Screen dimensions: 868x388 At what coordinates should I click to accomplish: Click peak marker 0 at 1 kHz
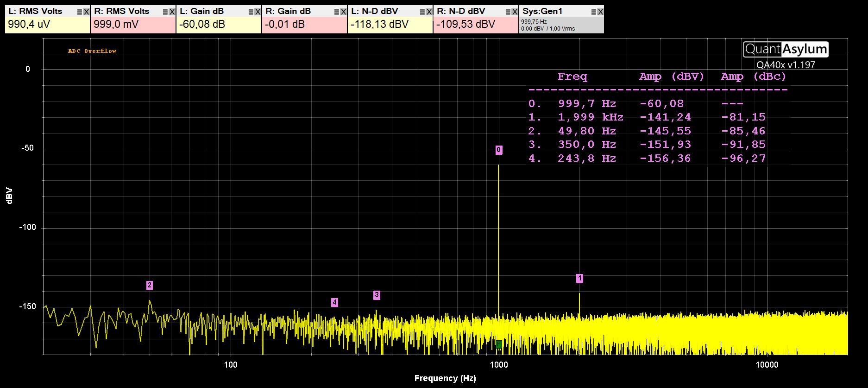[498, 150]
